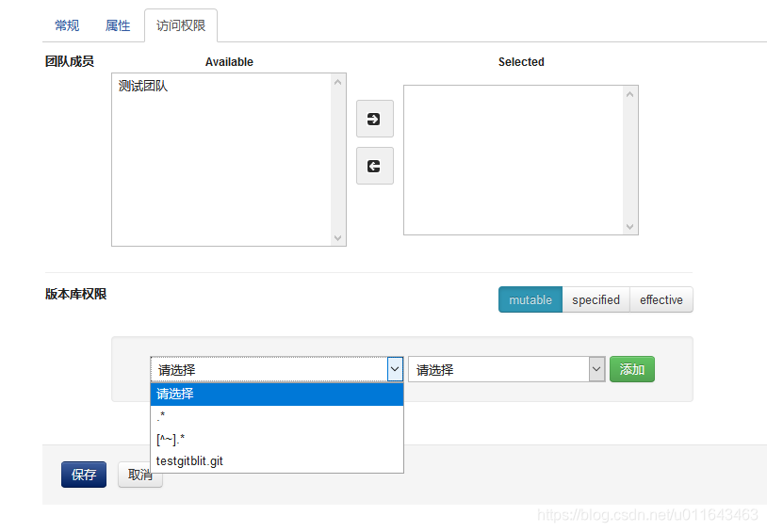
Task: Click the 取消 cancel button
Action: point(139,475)
